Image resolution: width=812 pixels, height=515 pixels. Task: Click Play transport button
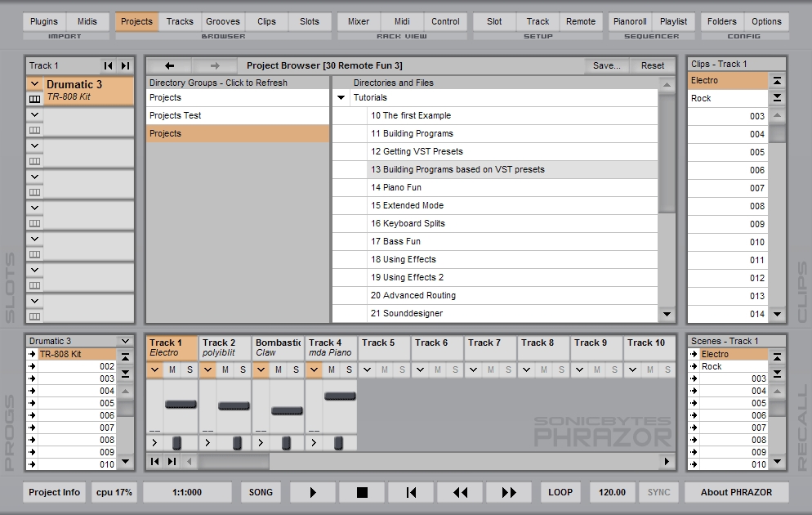click(x=313, y=492)
